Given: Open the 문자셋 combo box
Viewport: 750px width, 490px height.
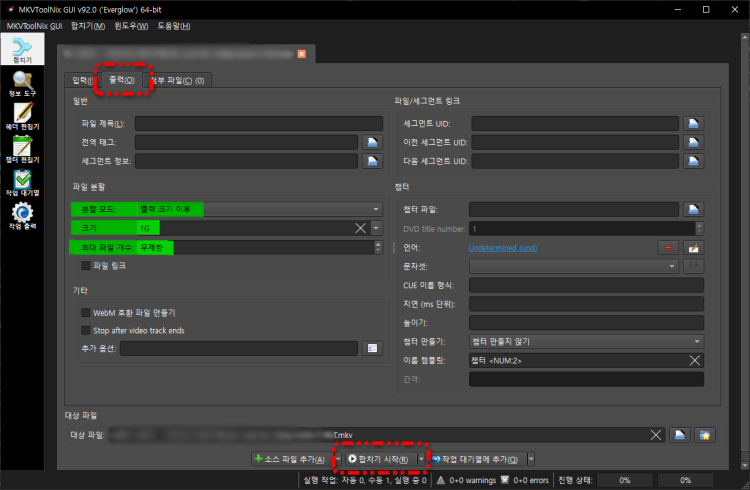Looking at the screenshot, I should (x=573, y=266).
